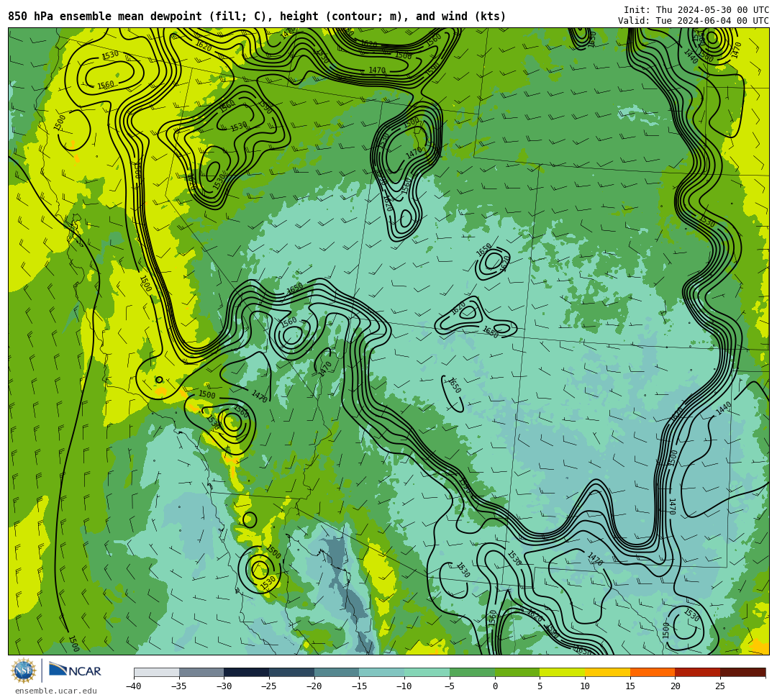Open the ensemble.ucar.edu link text
The image size is (777, 700).
coord(56,691)
